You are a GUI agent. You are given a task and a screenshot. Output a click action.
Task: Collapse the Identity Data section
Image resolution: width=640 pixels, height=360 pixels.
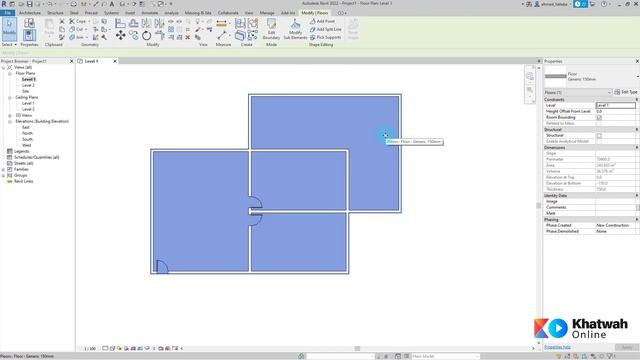point(637,196)
